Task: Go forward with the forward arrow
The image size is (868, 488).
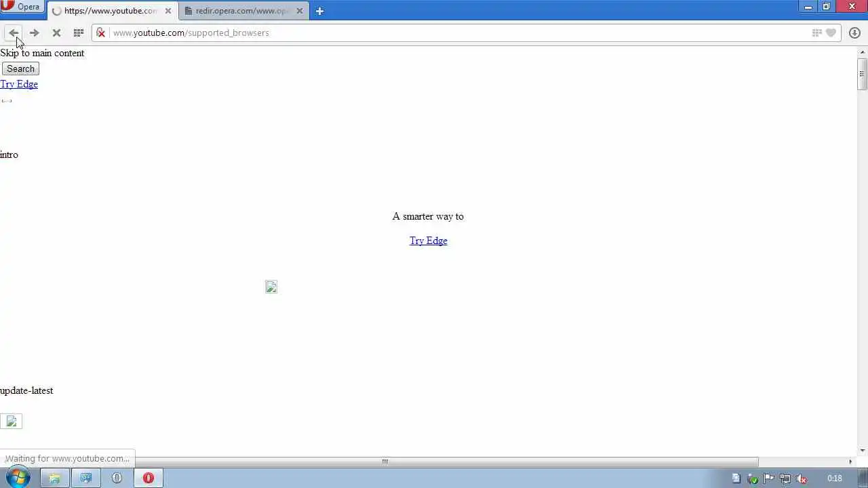Action: 34,33
